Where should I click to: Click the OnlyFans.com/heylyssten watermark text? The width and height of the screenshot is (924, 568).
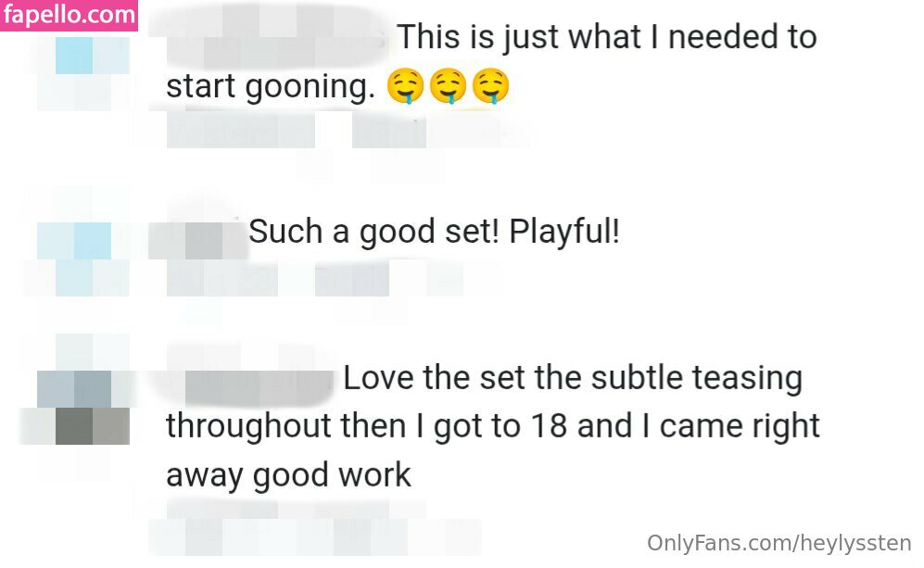click(779, 543)
